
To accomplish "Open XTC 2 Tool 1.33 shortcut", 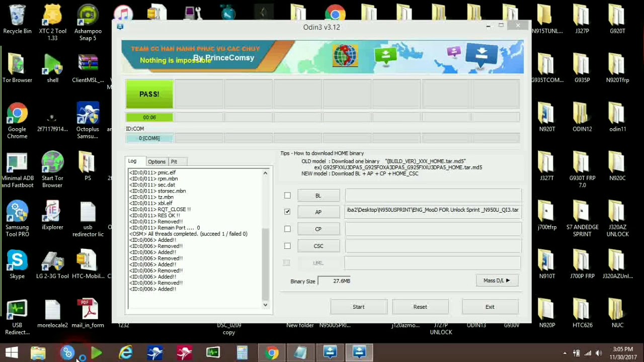I will 52,23.
